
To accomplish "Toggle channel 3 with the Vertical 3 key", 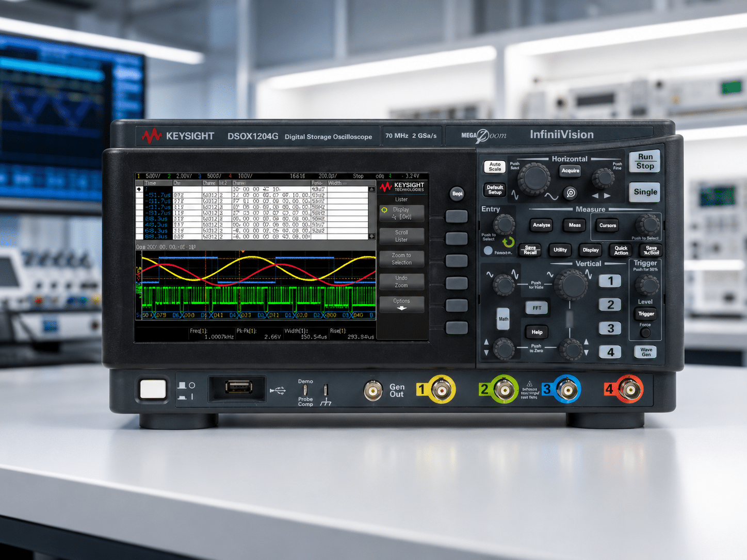I will 610,328.
